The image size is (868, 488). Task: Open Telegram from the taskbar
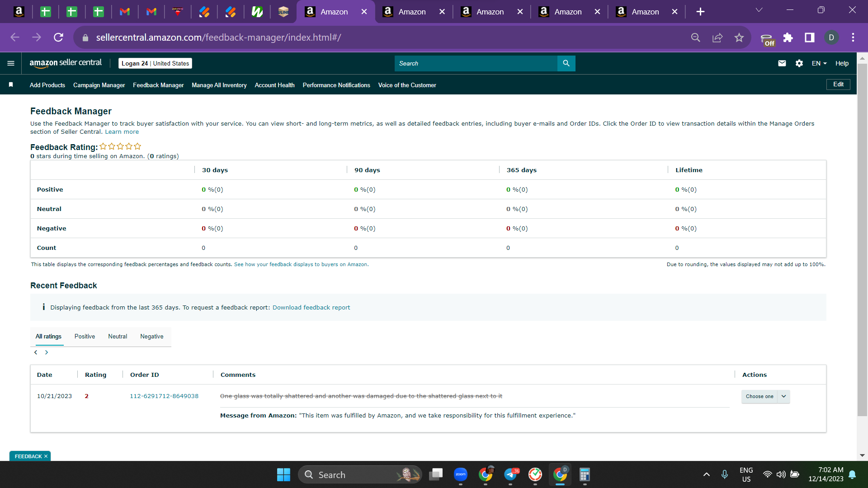click(511, 474)
